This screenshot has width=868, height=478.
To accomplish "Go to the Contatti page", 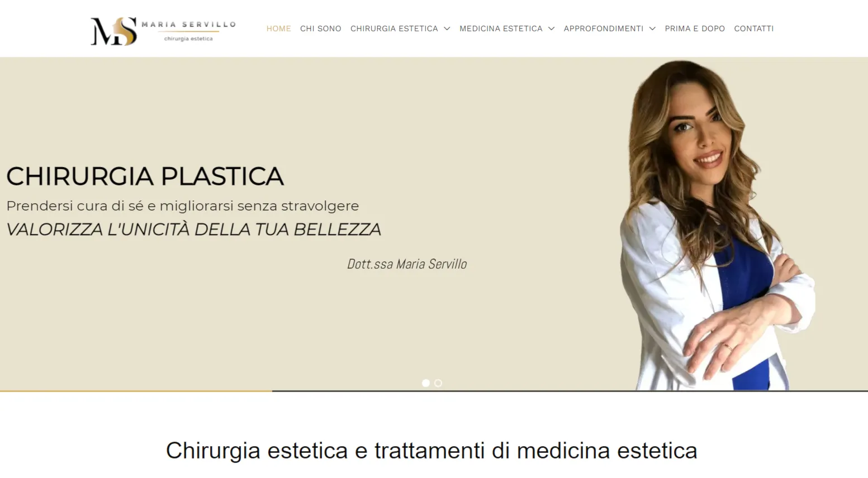I will [753, 28].
